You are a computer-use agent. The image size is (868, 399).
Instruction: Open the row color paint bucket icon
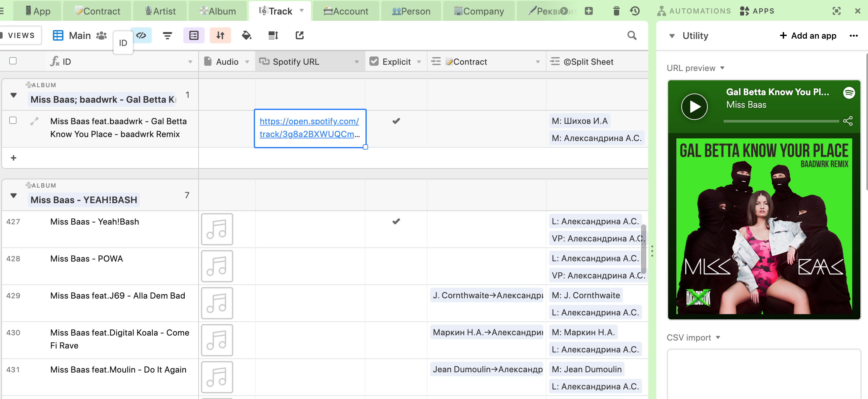pos(246,35)
